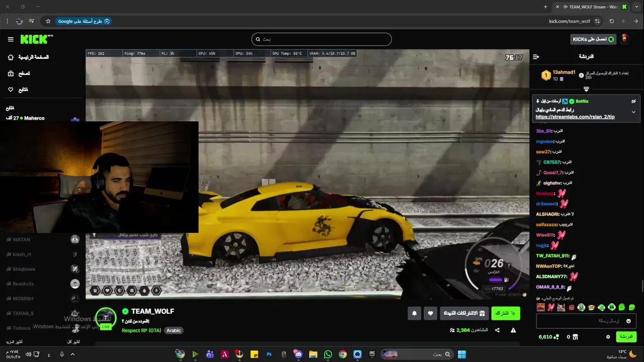
Task: Open the 13ahmad1 leaderboard entry
Action: click(x=558, y=75)
